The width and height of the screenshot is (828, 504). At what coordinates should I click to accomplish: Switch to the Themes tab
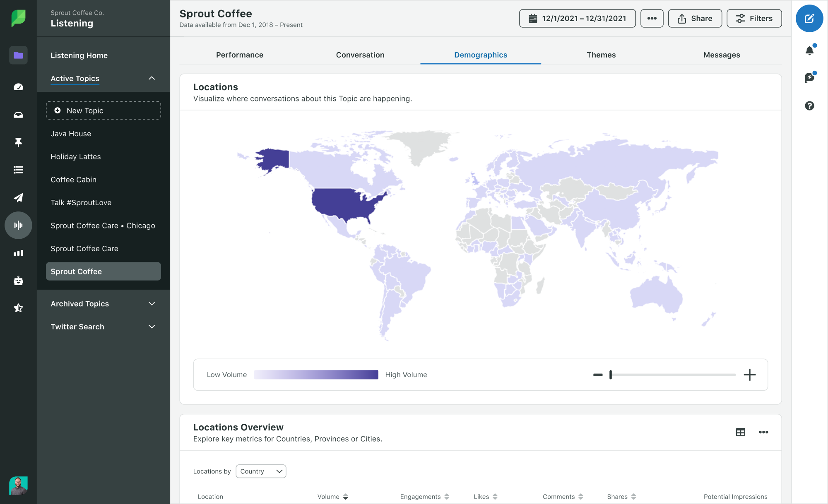coord(601,54)
